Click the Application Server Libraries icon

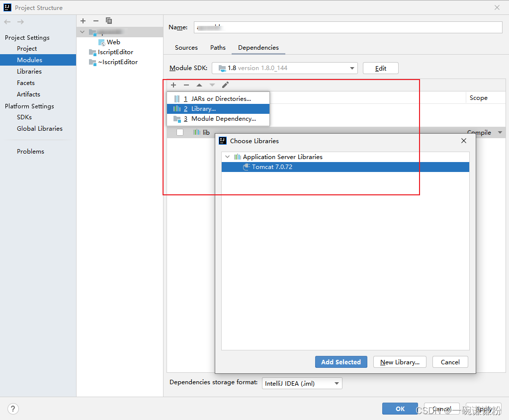pos(237,157)
